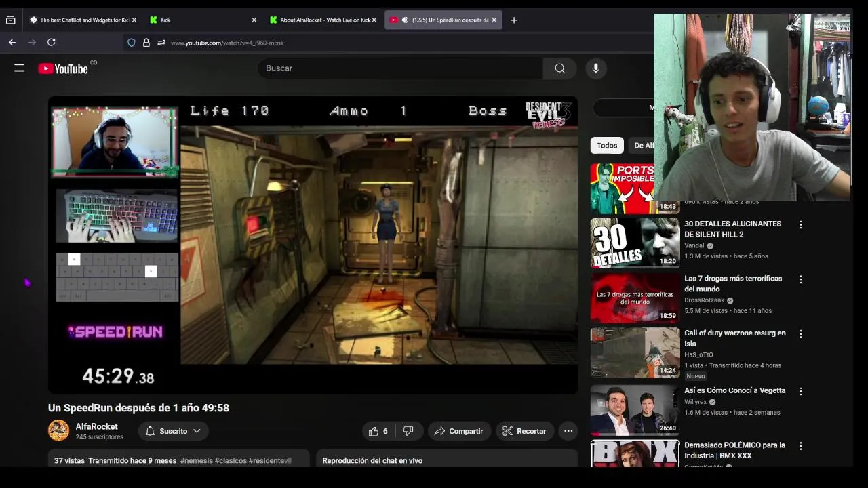Open title 30 DETALLES ALUCINANTES DE SILENT HILL 2
This screenshot has width=868, height=488.
pos(732,229)
